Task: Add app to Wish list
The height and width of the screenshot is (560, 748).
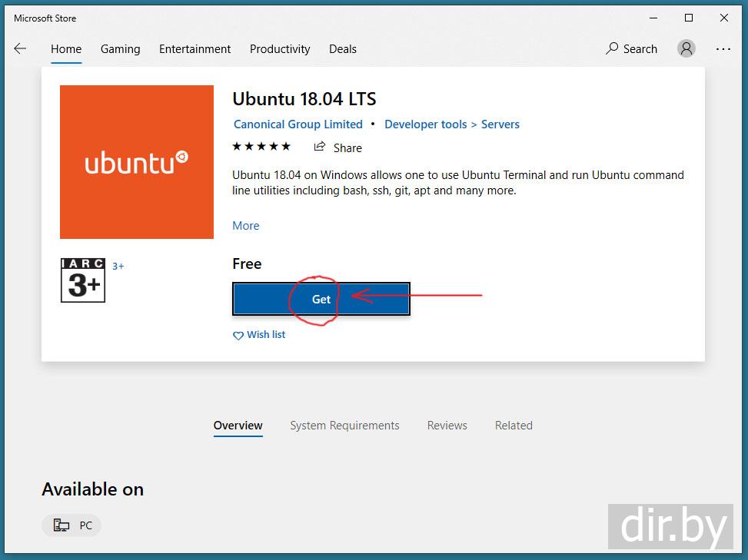Action: pos(259,335)
